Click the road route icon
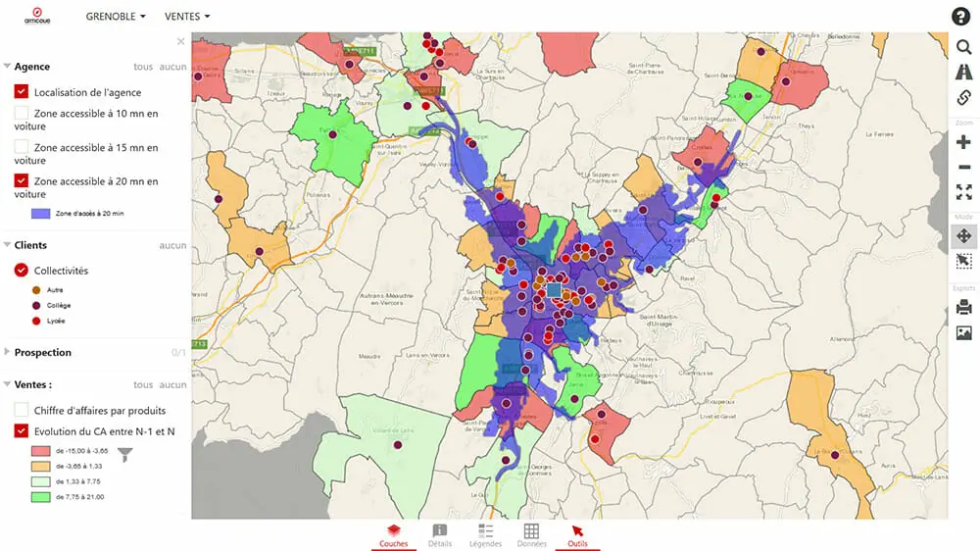Screen dimensions: 980x551 (962, 72)
